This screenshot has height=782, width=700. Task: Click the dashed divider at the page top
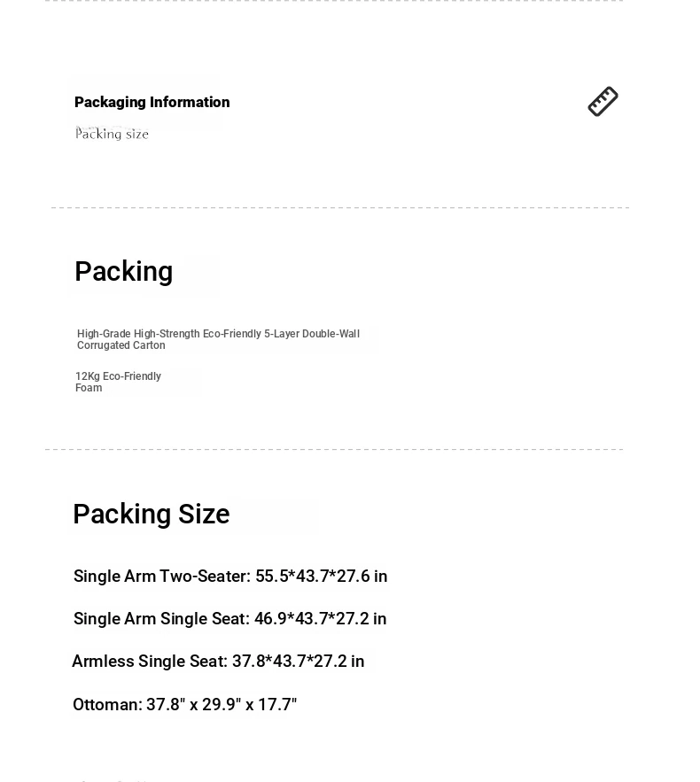pos(334,1)
